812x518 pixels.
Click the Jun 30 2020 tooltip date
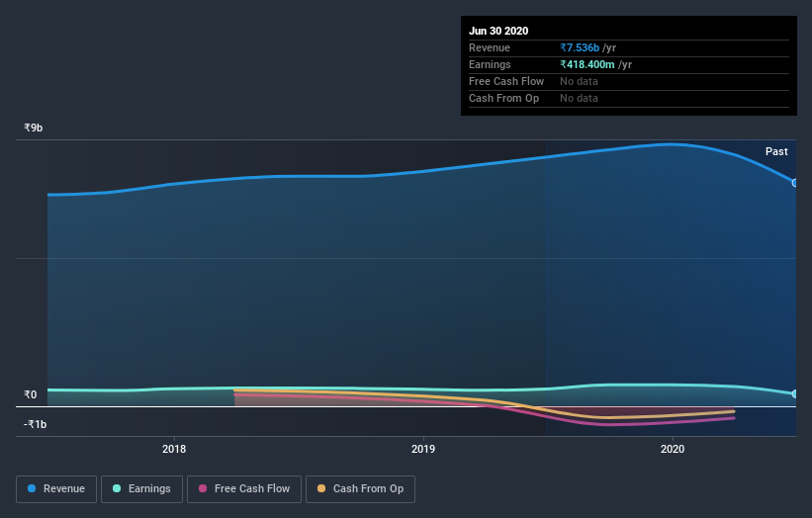point(498,31)
